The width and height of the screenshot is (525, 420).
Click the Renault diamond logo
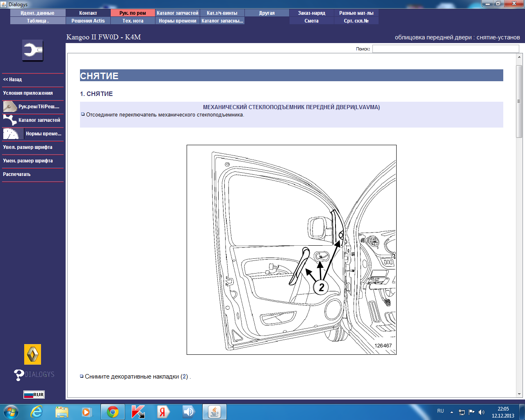(x=33, y=354)
